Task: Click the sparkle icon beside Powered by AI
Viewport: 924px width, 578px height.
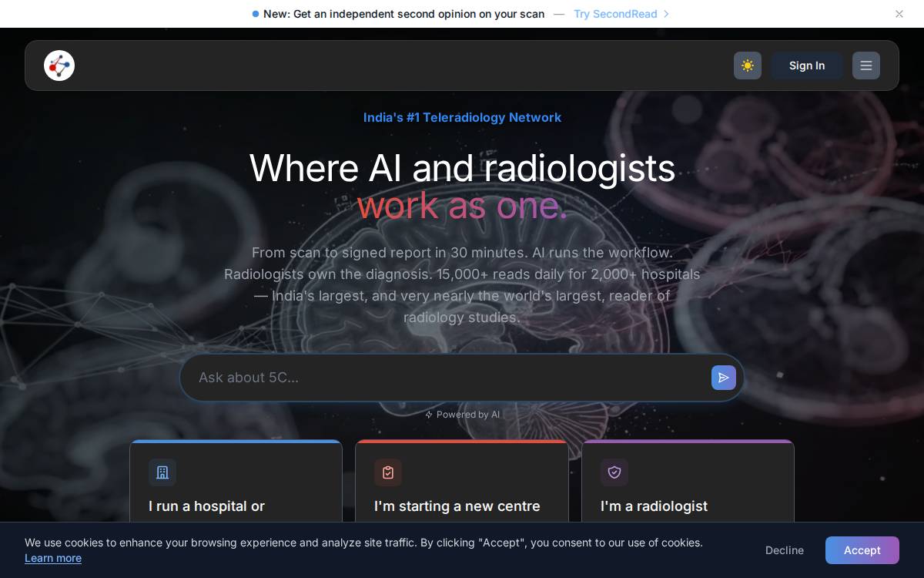Action: (429, 415)
